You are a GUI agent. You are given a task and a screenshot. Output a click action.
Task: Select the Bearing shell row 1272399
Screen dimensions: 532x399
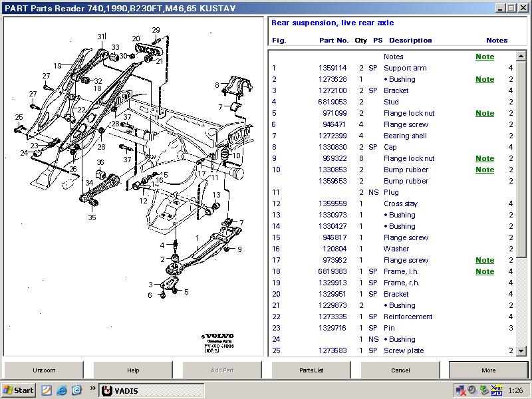(392, 136)
